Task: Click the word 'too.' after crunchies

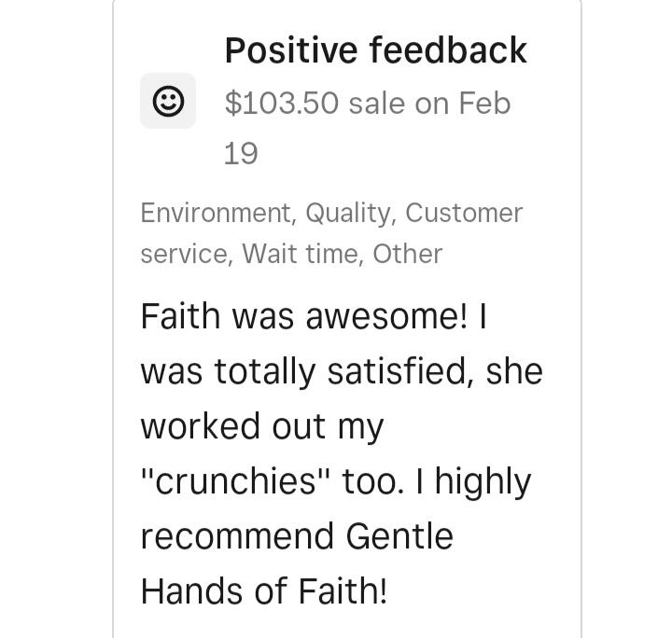Action: pos(372,481)
